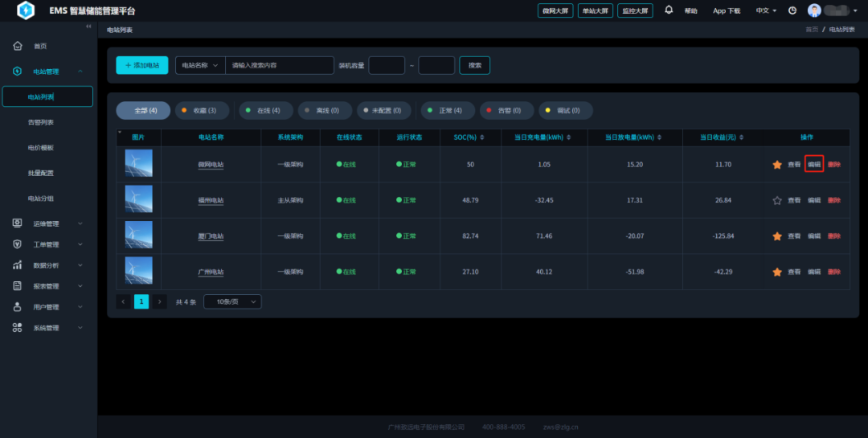Open 单站大屏 view
This screenshot has width=868, height=438.
(x=595, y=10)
